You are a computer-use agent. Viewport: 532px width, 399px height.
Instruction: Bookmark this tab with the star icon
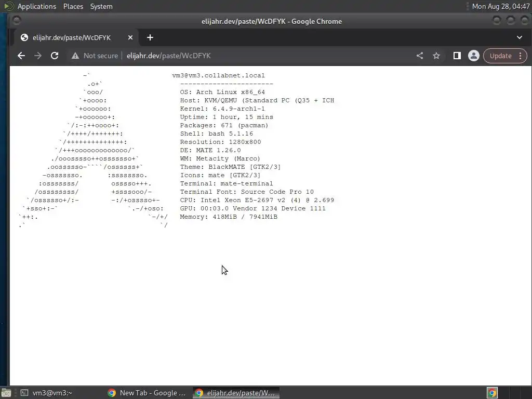coord(436,56)
